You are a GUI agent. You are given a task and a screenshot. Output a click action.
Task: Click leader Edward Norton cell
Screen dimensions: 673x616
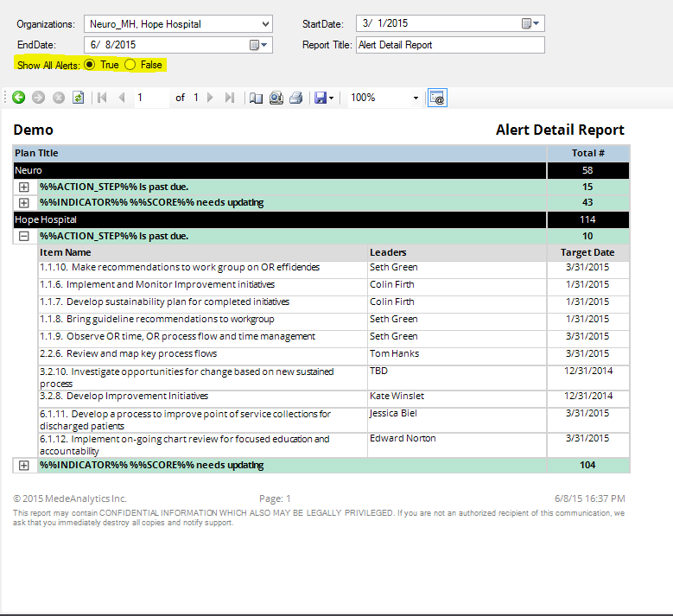coord(457,445)
